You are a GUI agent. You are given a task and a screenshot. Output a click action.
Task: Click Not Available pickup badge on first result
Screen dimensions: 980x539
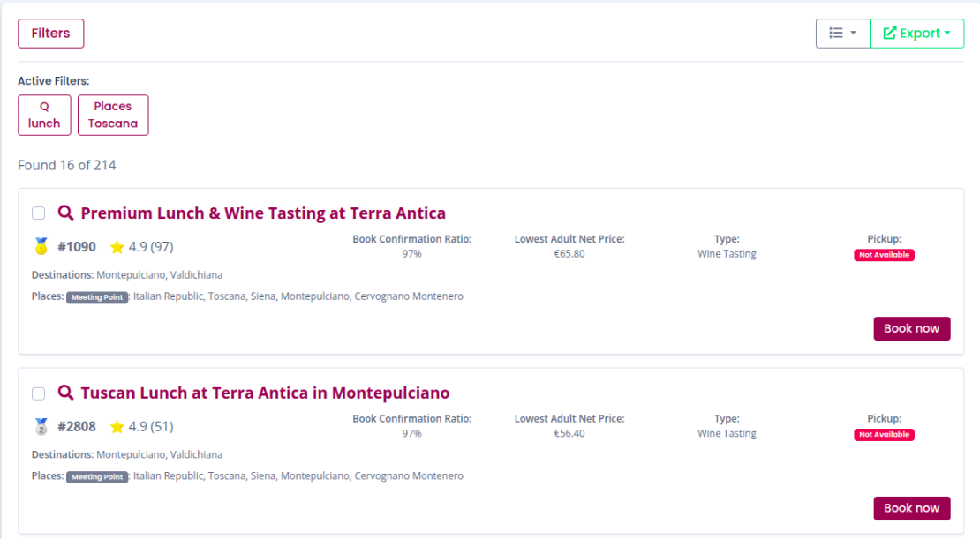click(884, 256)
